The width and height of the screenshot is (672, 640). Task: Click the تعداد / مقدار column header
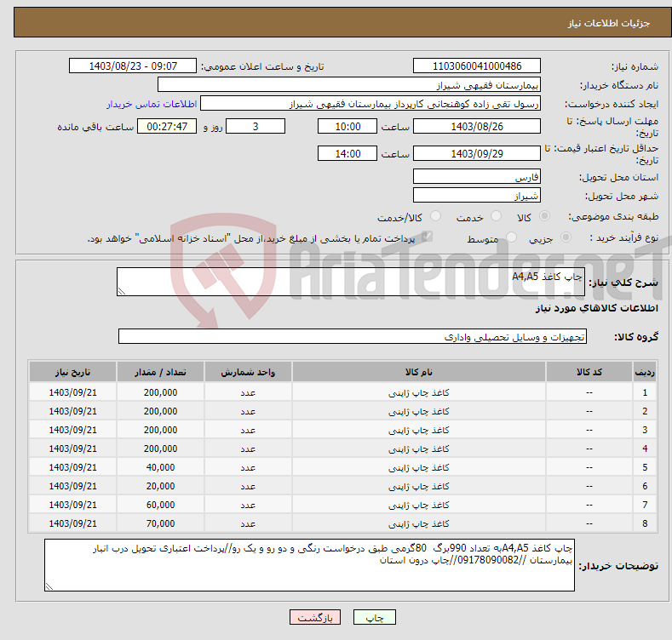click(x=160, y=372)
